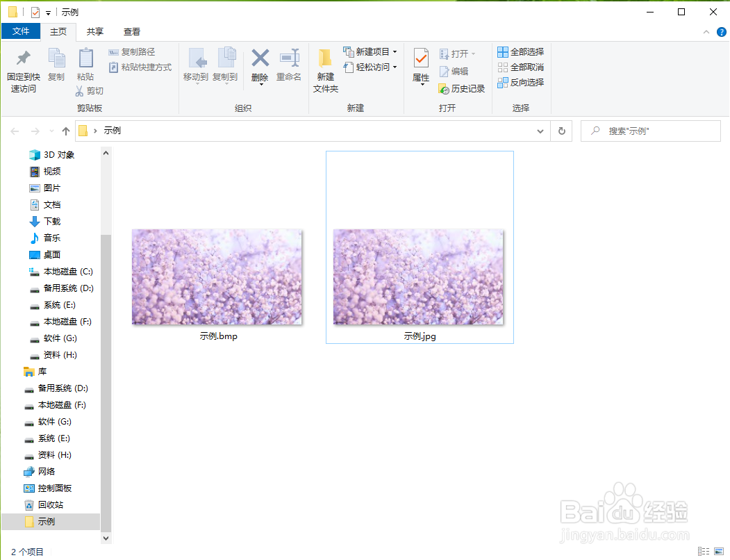Pin folder to Quick access
Viewport: 730px width, 560px height.
coord(24,72)
